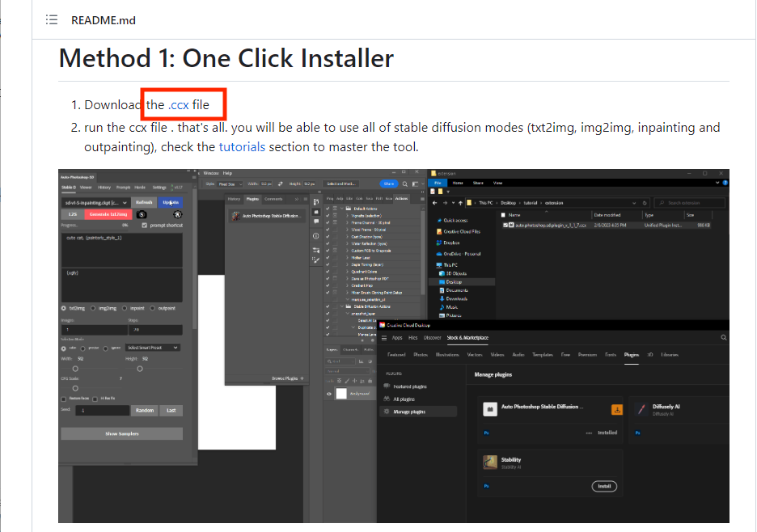Click the Seed input field
The width and height of the screenshot is (757, 532).
tap(103, 411)
